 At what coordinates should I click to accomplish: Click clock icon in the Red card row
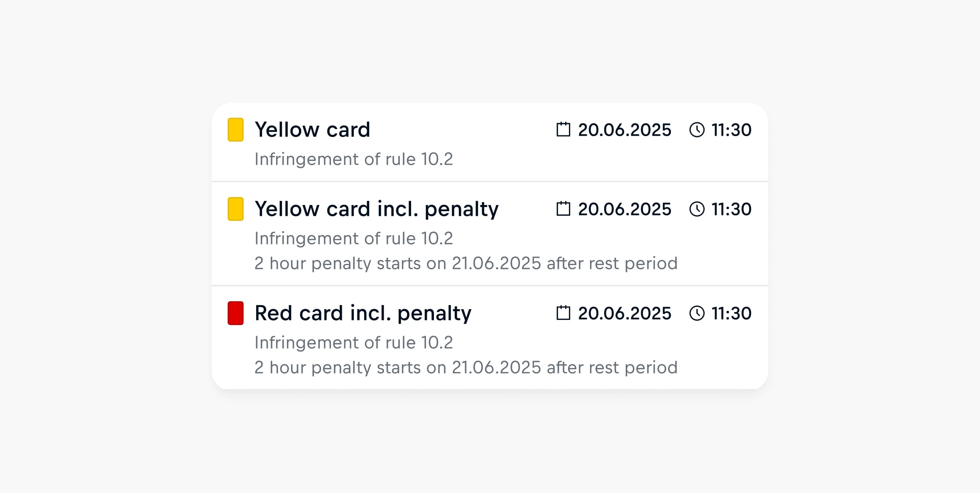[697, 313]
